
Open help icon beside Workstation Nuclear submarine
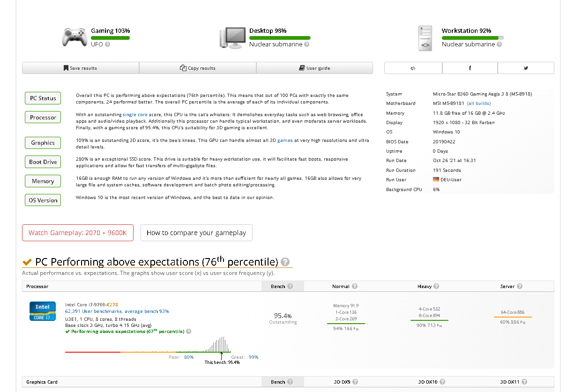pos(499,44)
